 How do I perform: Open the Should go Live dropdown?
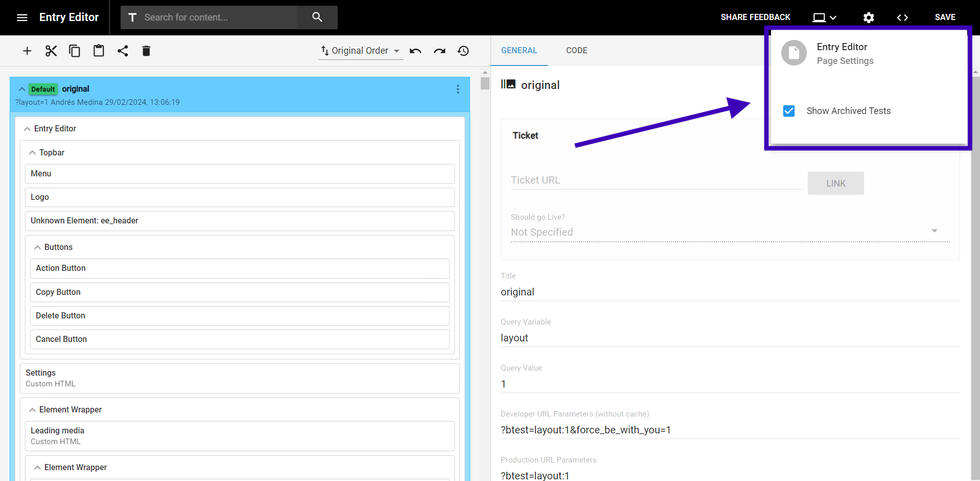[x=725, y=232]
